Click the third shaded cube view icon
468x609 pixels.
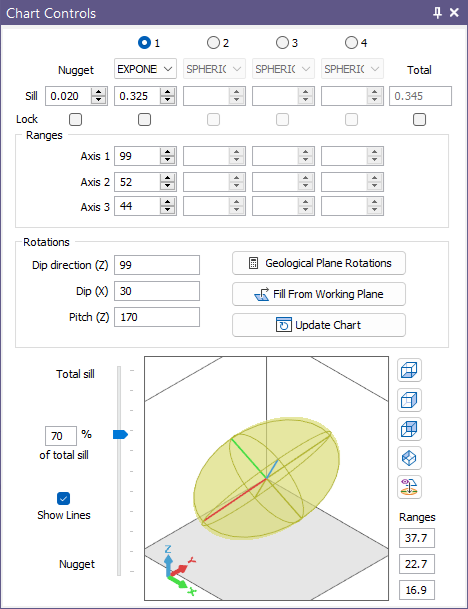(409, 429)
